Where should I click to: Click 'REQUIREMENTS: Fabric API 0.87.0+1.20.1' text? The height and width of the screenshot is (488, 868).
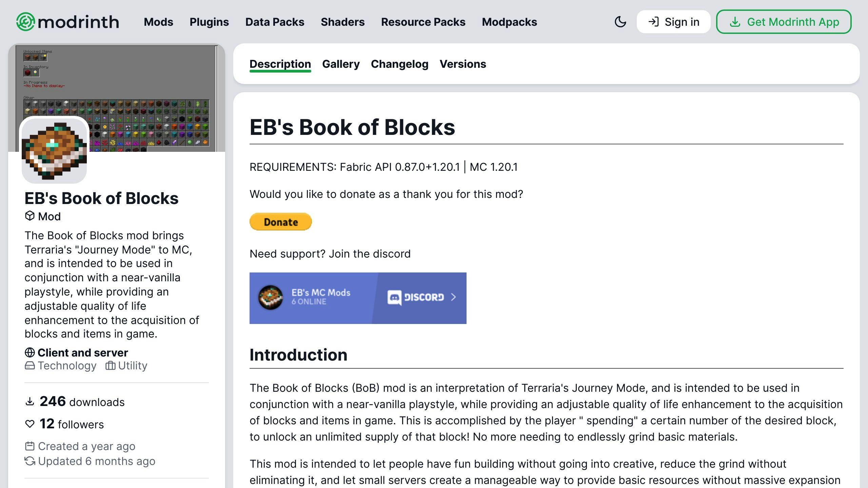pyautogui.click(x=355, y=167)
